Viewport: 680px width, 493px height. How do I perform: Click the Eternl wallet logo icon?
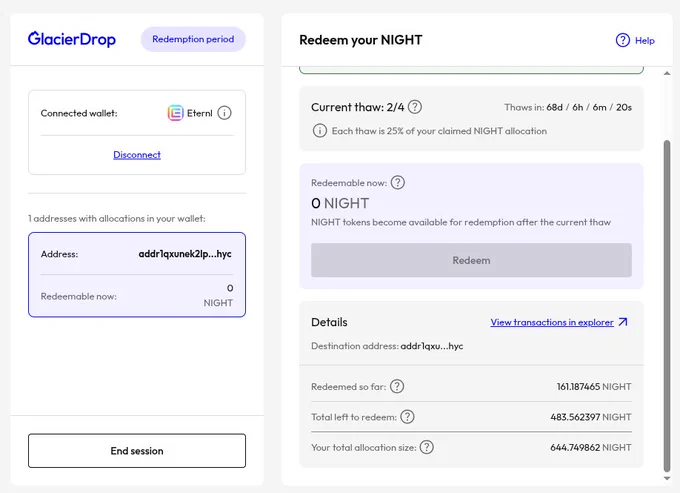click(x=176, y=113)
